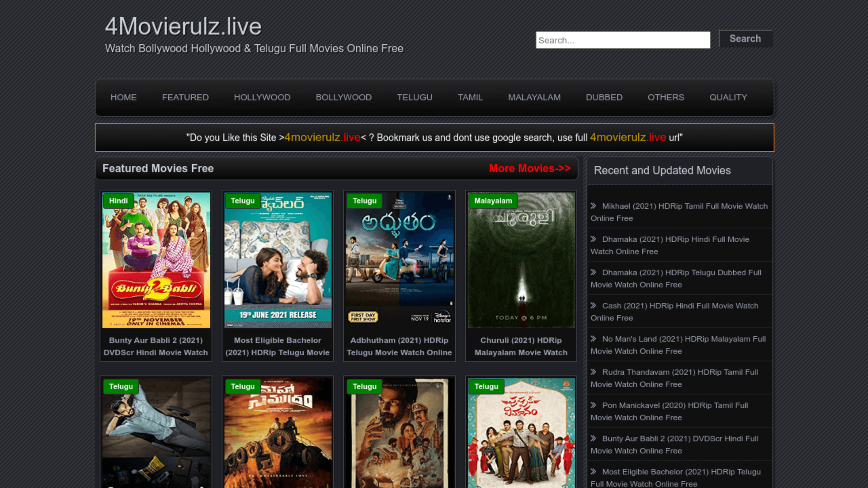Click Dhamaka 2021 HDRip Hindi movie link
Viewport: 868px width, 488px height.
[x=671, y=245]
